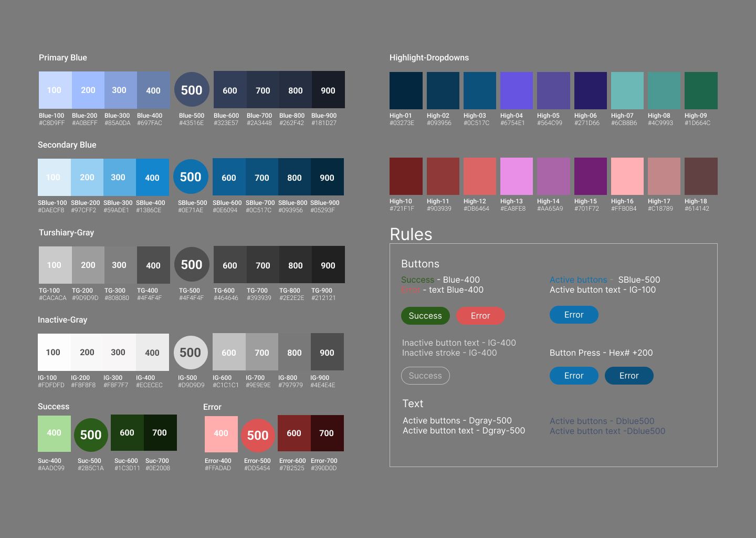Click the #6754E1 hex code
Screen dimensions: 756x538
(512, 123)
